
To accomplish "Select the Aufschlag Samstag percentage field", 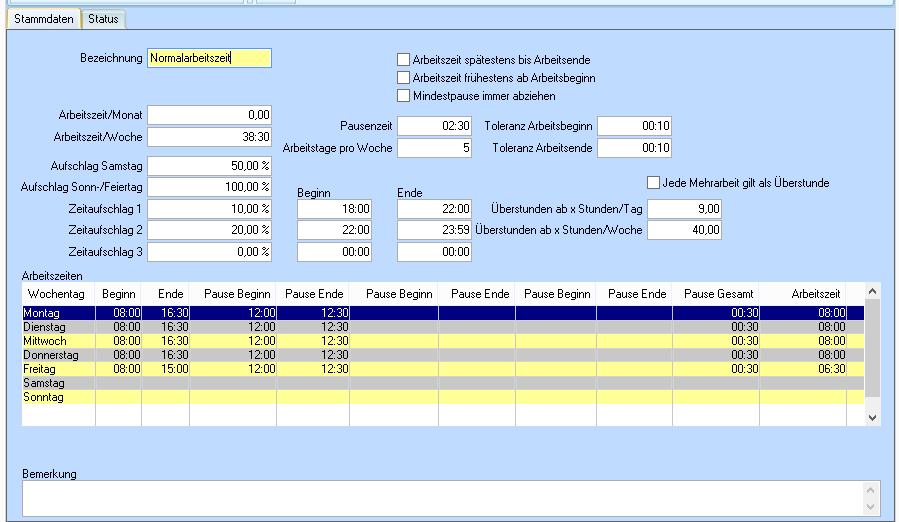I will click(x=208, y=165).
